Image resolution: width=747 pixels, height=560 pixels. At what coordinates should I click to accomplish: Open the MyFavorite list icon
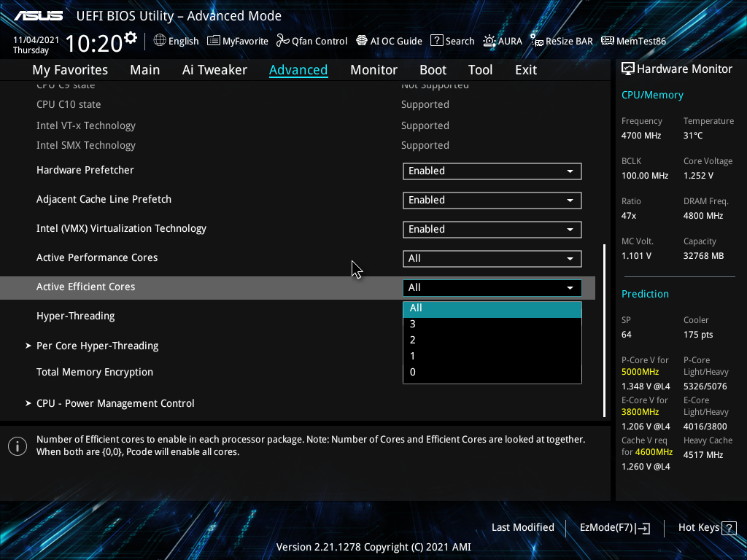pos(214,41)
